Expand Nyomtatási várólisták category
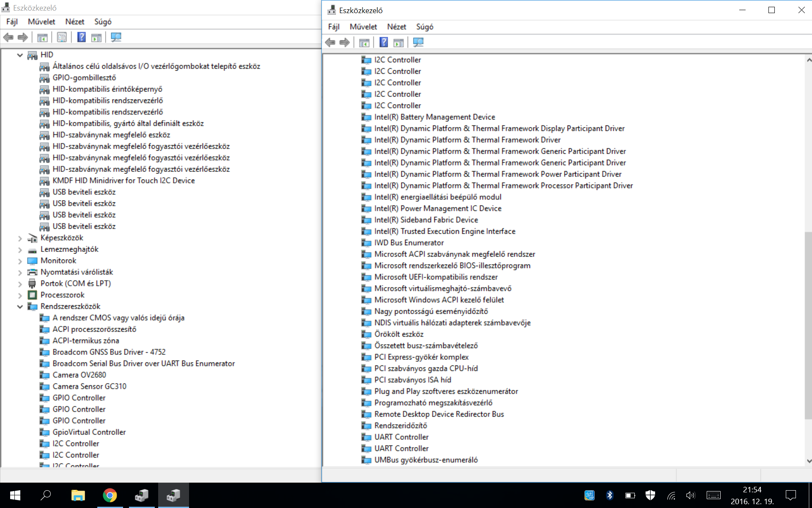The width and height of the screenshot is (812, 508). click(x=20, y=272)
